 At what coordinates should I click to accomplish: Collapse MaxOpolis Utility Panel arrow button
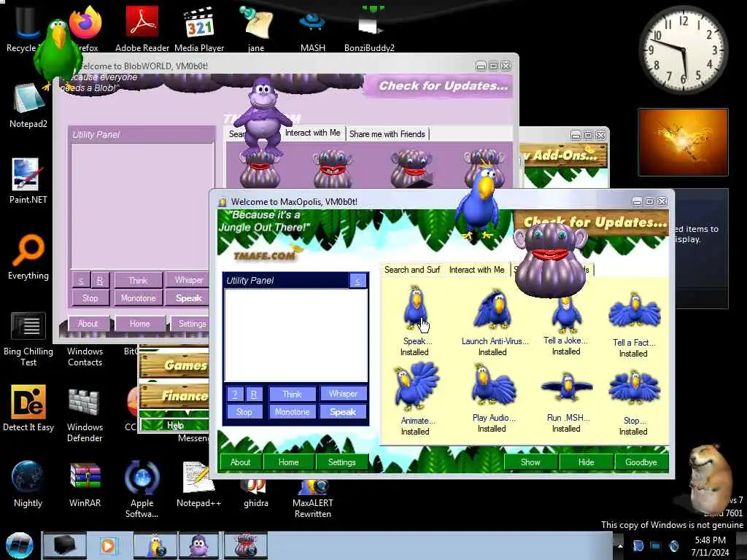coord(357,281)
